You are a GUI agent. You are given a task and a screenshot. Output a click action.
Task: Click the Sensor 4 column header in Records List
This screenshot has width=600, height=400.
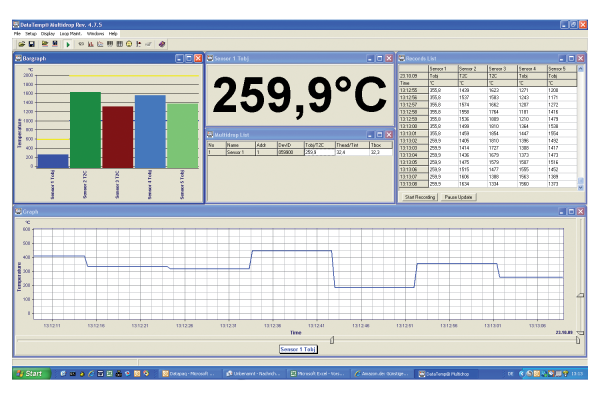tap(532, 69)
